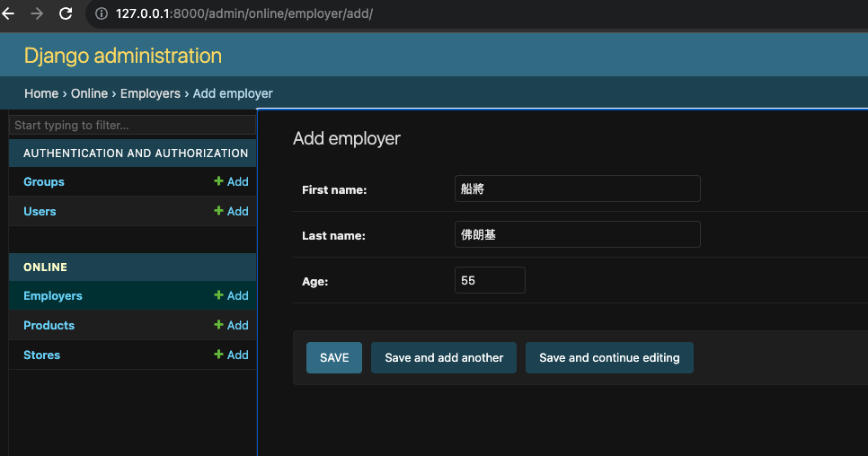The height and width of the screenshot is (456, 868).
Task: Focus the sidebar filter text box
Action: (132, 125)
